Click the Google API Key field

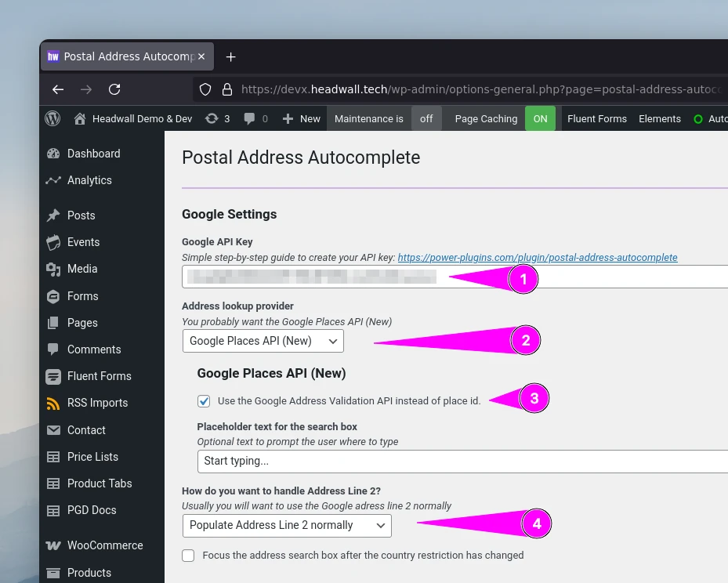455,277
